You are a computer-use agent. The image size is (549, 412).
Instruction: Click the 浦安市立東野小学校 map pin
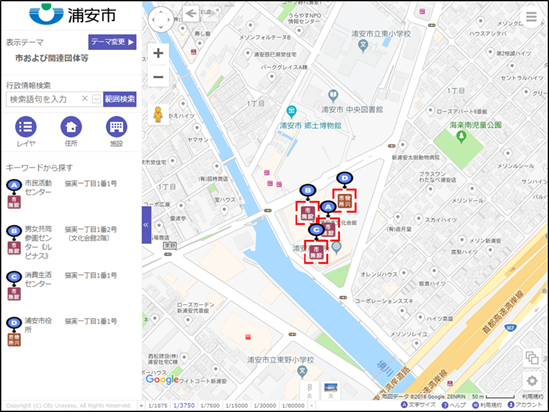pos(302,372)
